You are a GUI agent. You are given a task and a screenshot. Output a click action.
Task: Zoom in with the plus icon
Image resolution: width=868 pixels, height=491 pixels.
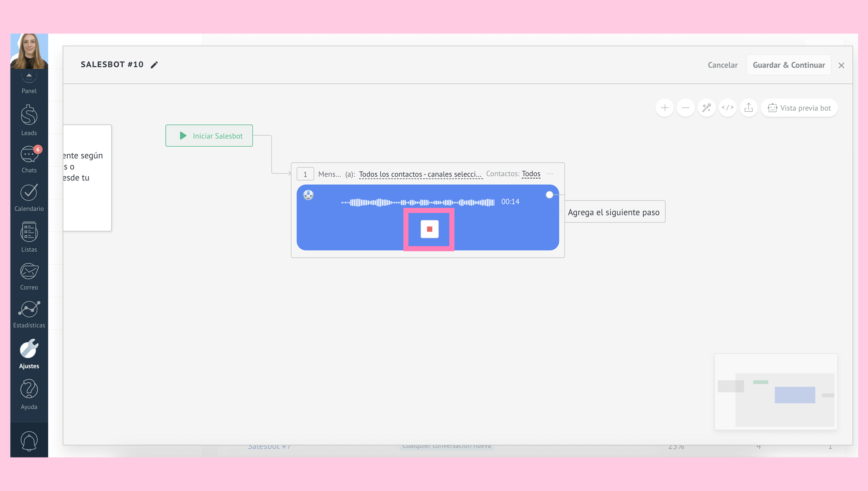664,108
